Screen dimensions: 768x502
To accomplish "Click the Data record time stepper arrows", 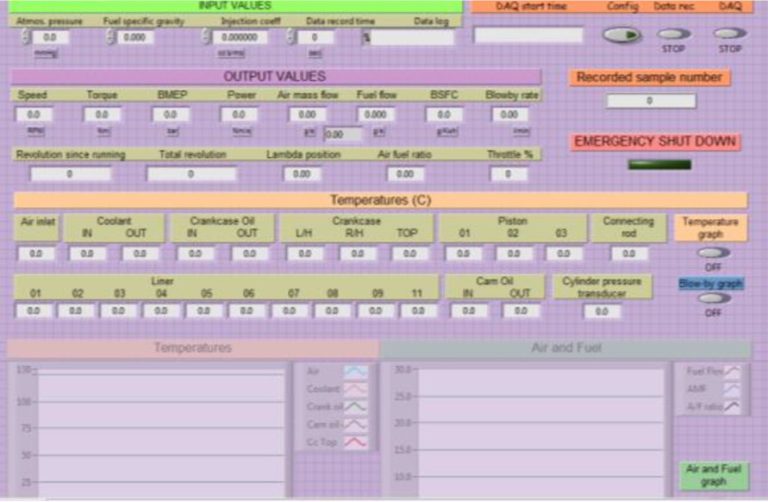I will click(290, 37).
